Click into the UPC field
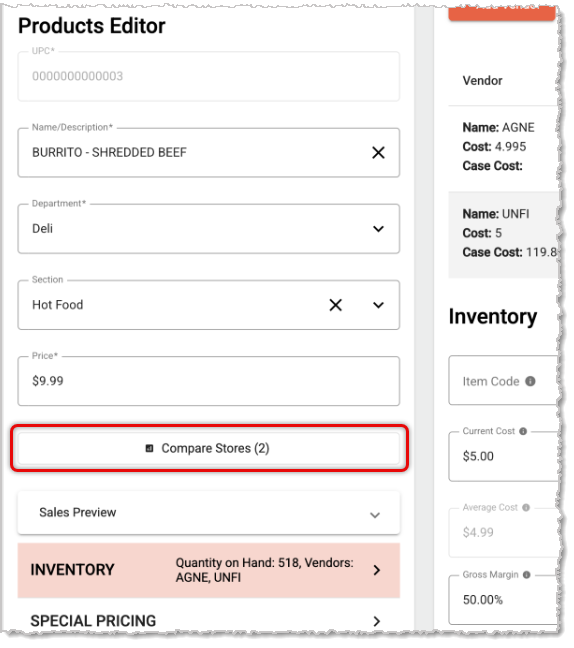This screenshot has height=648, width=574. pyautogui.click(x=209, y=76)
